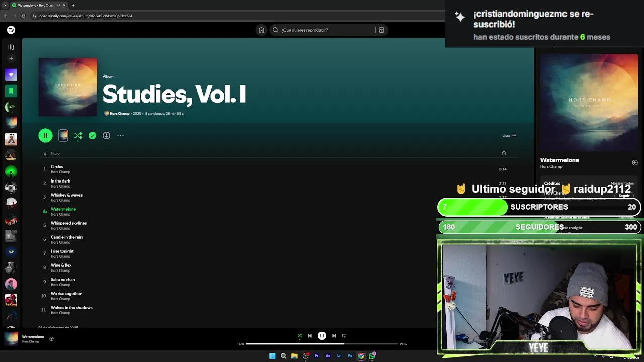The width and height of the screenshot is (644, 362).
Task: Launch Photoshop from taskbar
Action: click(350, 356)
